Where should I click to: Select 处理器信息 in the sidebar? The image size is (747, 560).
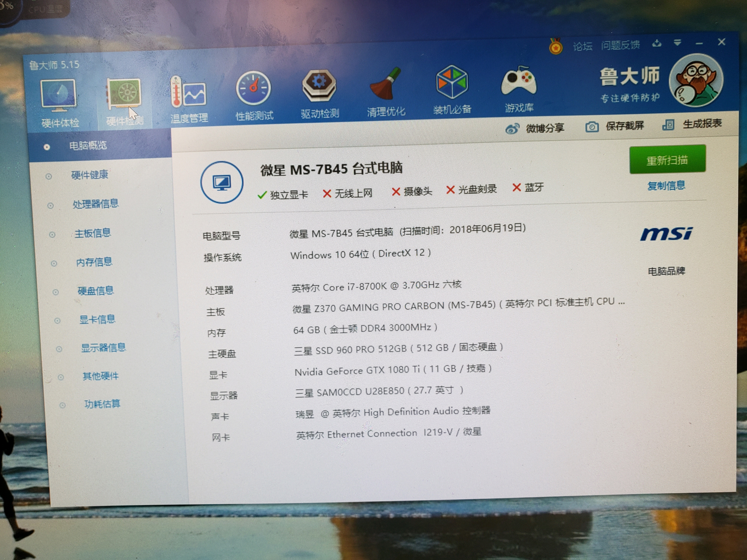click(96, 204)
